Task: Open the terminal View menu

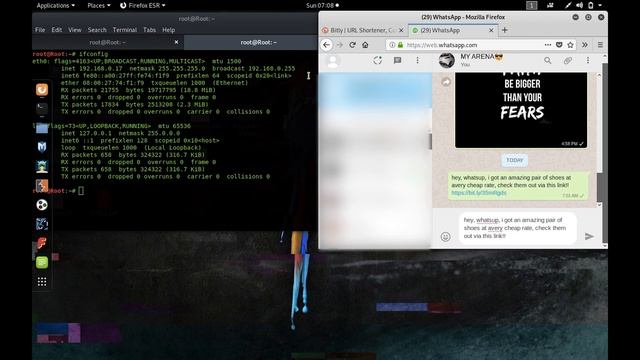Action: [x=75, y=30]
